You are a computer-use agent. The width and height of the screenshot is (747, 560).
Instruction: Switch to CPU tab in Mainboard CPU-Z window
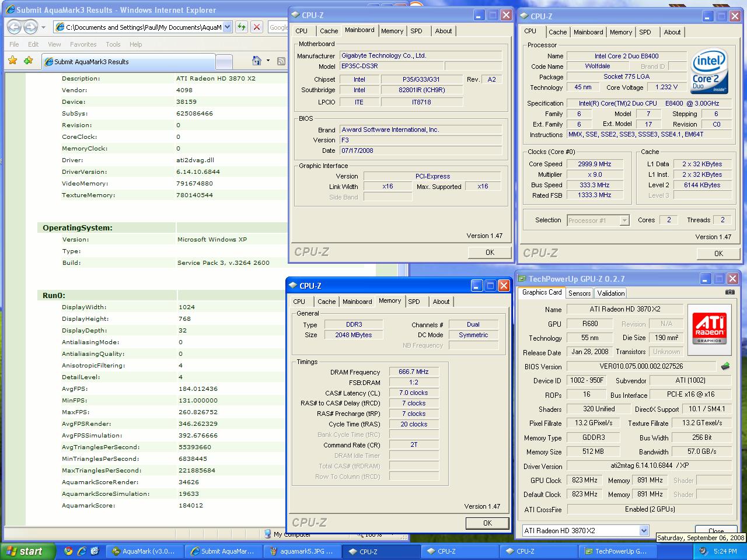302,31
